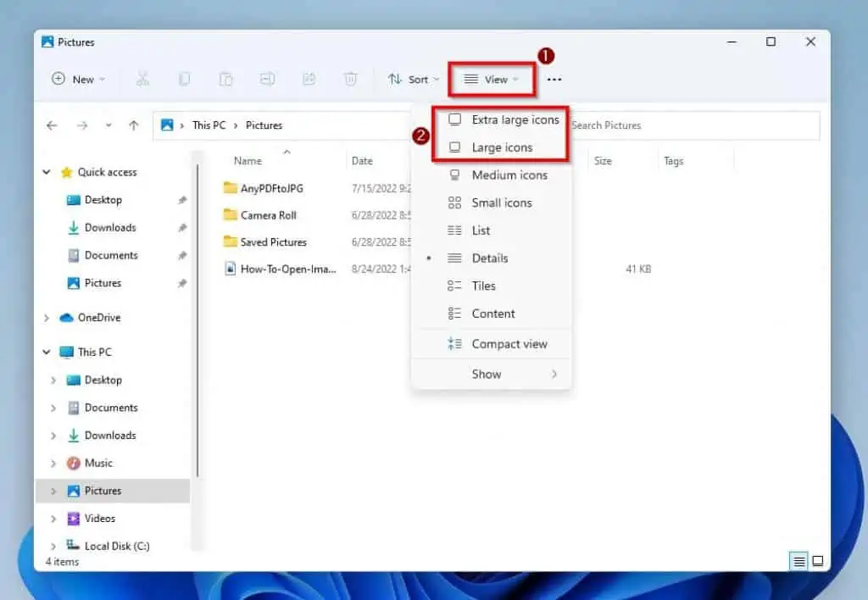868x600 pixels.
Task: Go back using the Back arrow
Action: tap(52, 125)
